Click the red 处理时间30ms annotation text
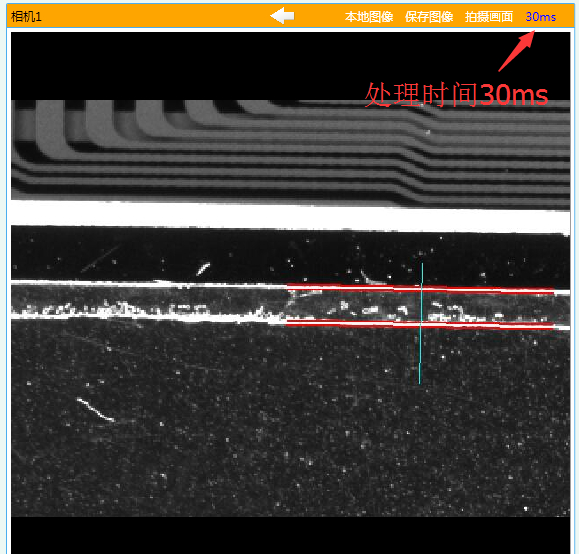The height and width of the screenshot is (554, 579). [x=456, y=95]
